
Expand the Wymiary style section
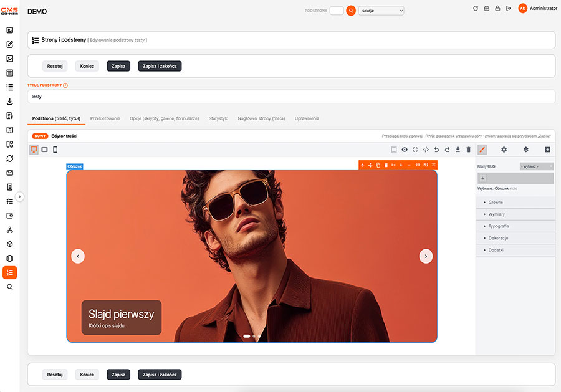tap(515, 214)
